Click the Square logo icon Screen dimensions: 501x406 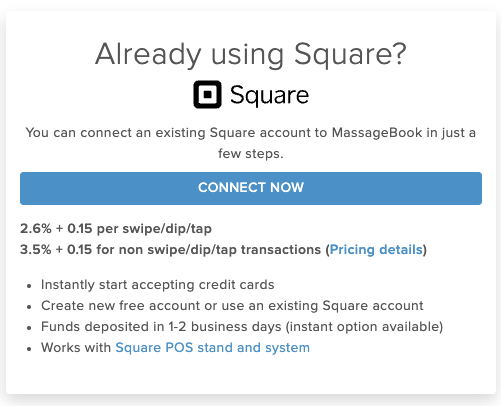click(x=207, y=94)
